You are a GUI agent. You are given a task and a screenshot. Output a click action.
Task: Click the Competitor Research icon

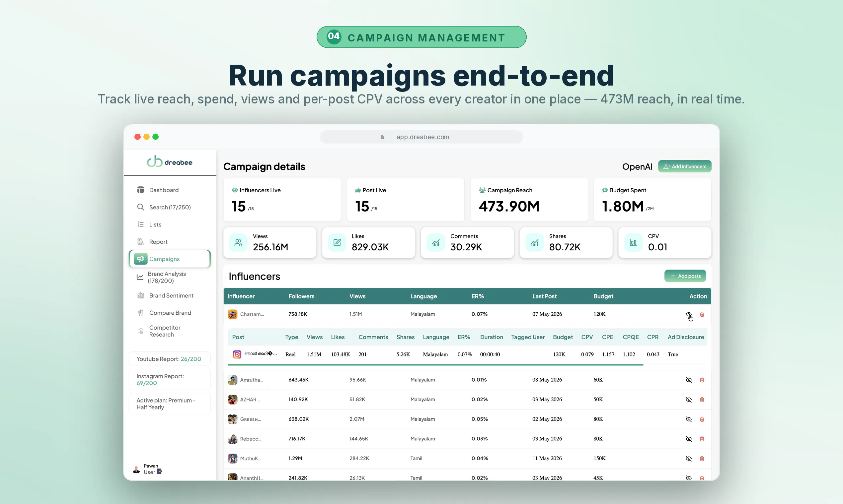(x=140, y=331)
